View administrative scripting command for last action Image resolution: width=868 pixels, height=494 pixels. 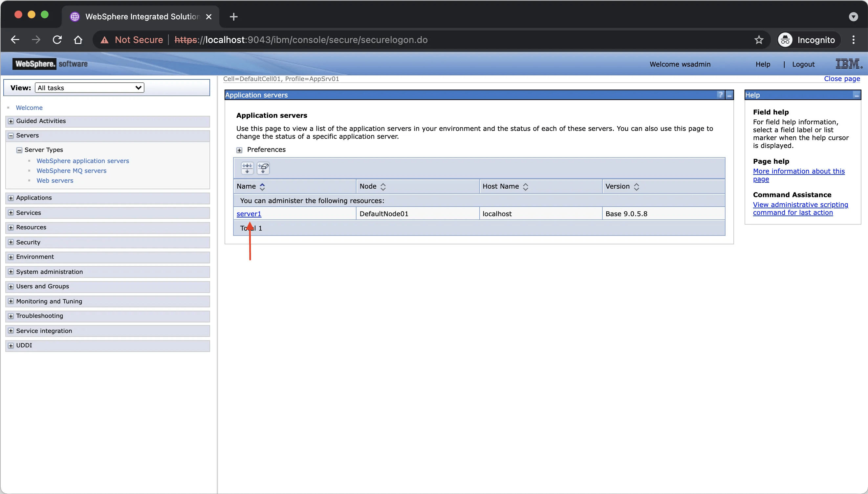tap(800, 209)
